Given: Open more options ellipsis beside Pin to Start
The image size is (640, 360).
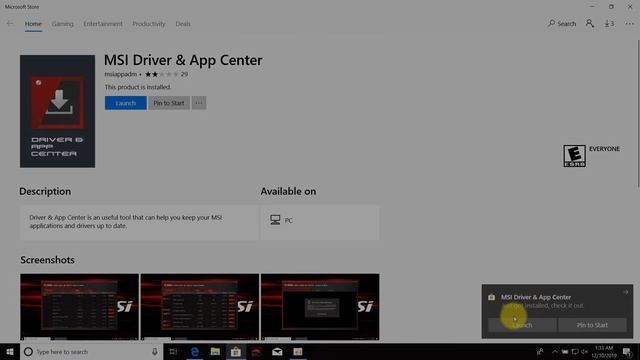Looking at the screenshot, I should click(x=199, y=103).
